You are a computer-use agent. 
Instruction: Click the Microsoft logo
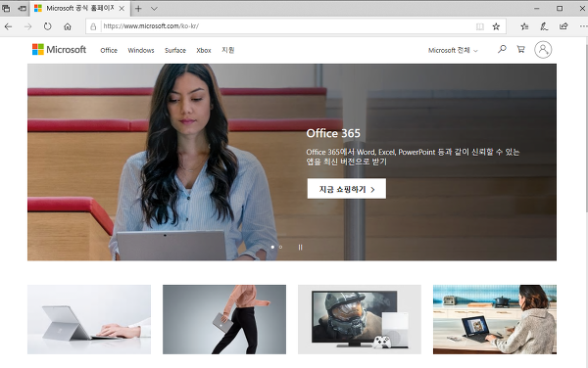[59, 49]
